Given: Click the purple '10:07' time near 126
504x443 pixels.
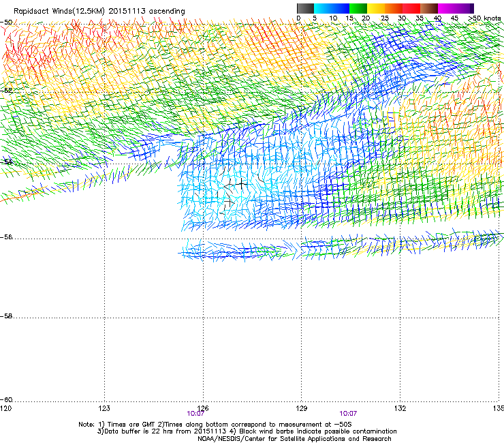Looking at the screenshot, I should 195,414.
